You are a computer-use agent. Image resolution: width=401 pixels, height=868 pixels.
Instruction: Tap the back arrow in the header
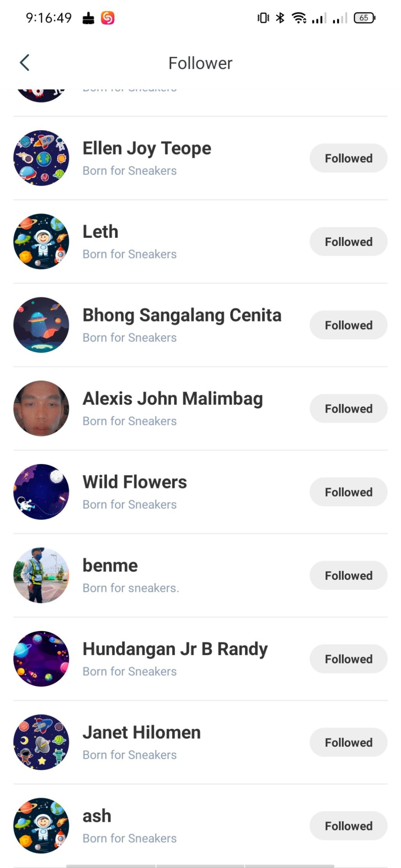coord(25,63)
